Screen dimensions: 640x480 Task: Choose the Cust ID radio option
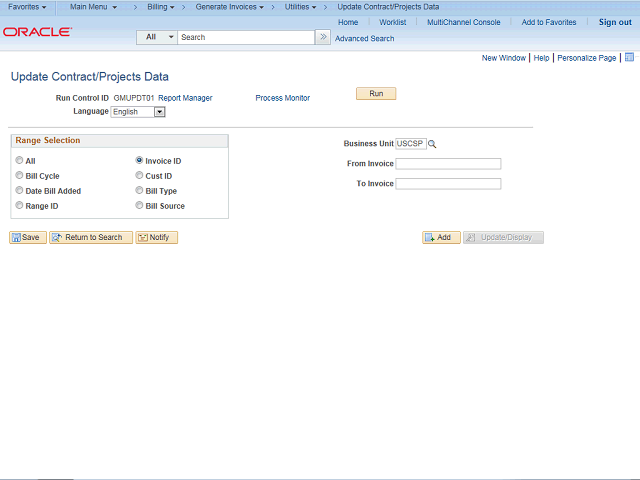pos(139,175)
